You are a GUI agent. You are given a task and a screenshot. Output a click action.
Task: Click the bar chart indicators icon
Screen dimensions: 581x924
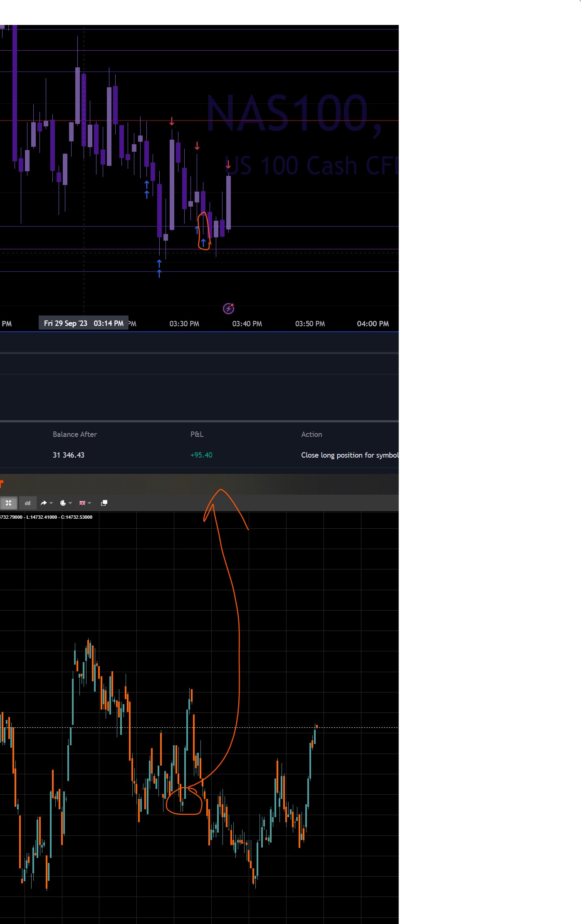click(x=27, y=503)
